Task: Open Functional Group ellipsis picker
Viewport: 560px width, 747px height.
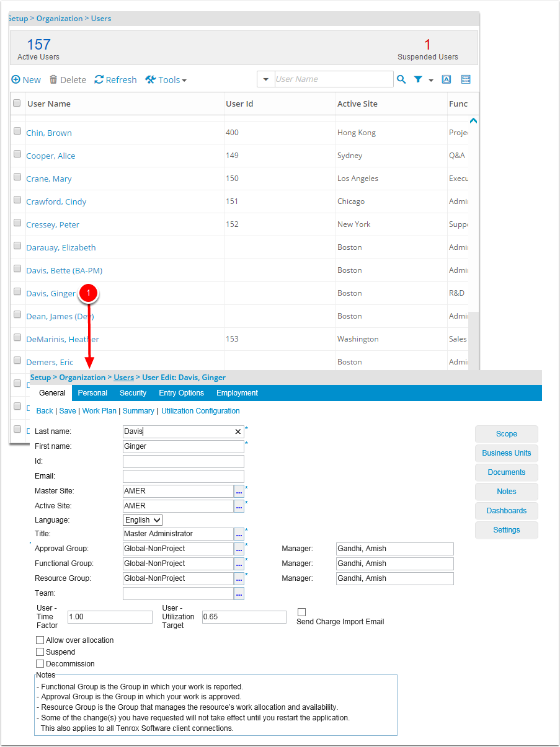Action: coord(239,564)
